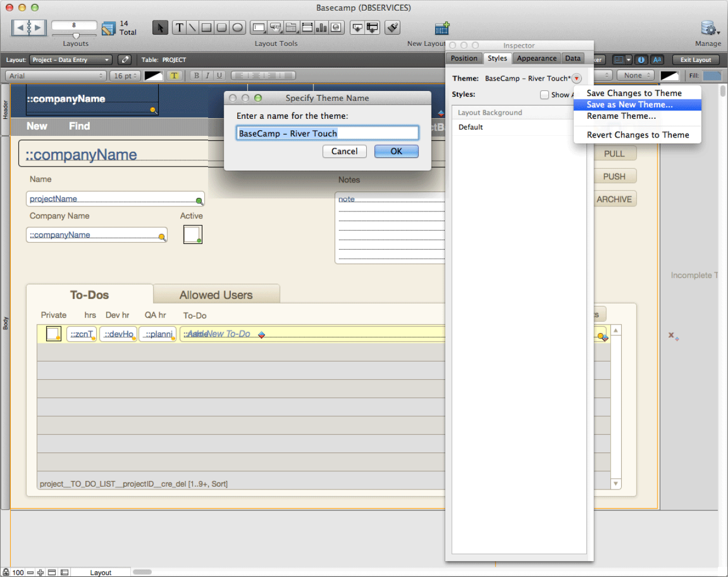Select the Web Viewer tool
This screenshot has height=577, width=728.
click(x=336, y=27)
